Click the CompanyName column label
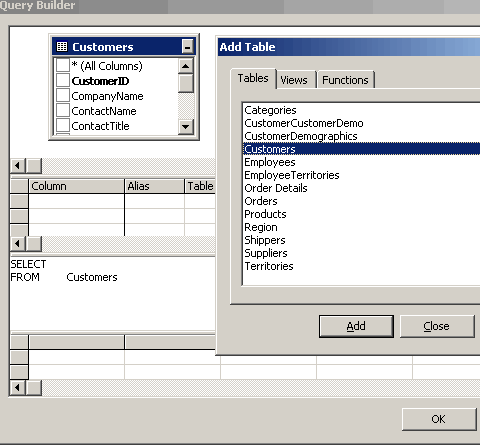 click(x=107, y=96)
